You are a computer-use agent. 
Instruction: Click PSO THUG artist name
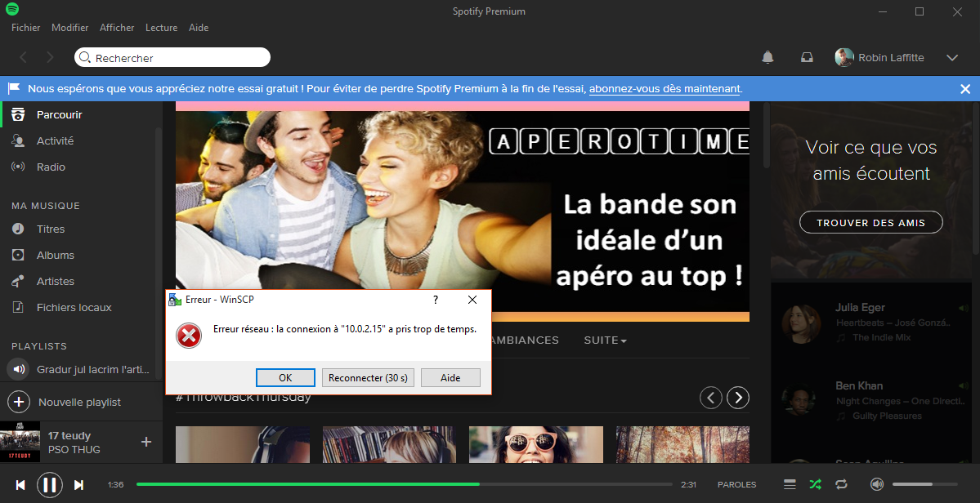74,449
